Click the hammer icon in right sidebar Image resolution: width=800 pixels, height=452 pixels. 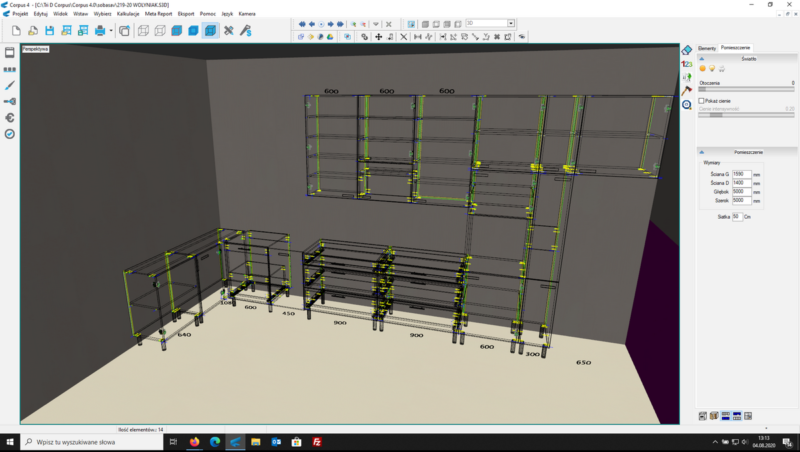click(687, 90)
